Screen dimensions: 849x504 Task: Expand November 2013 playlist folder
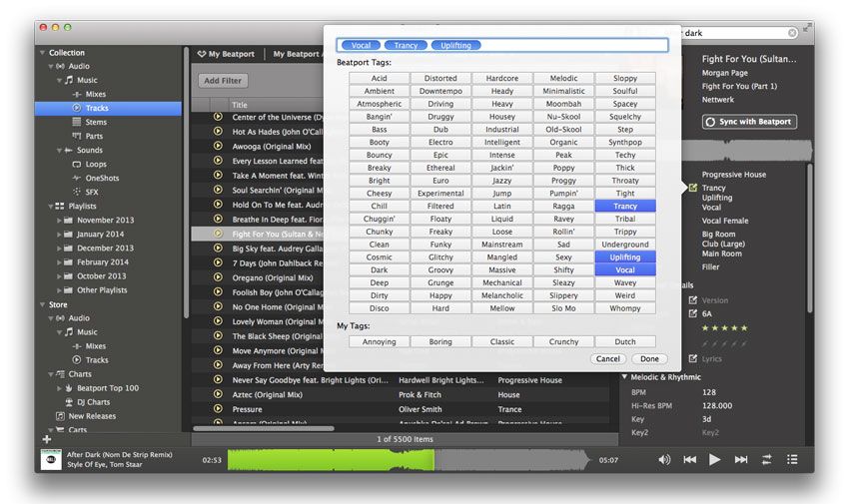pyautogui.click(x=59, y=221)
